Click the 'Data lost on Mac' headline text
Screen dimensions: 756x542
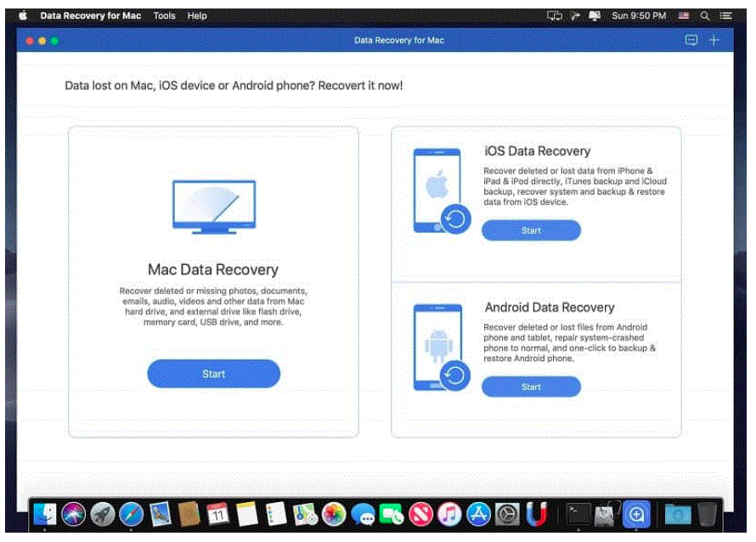click(x=234, y=86)
